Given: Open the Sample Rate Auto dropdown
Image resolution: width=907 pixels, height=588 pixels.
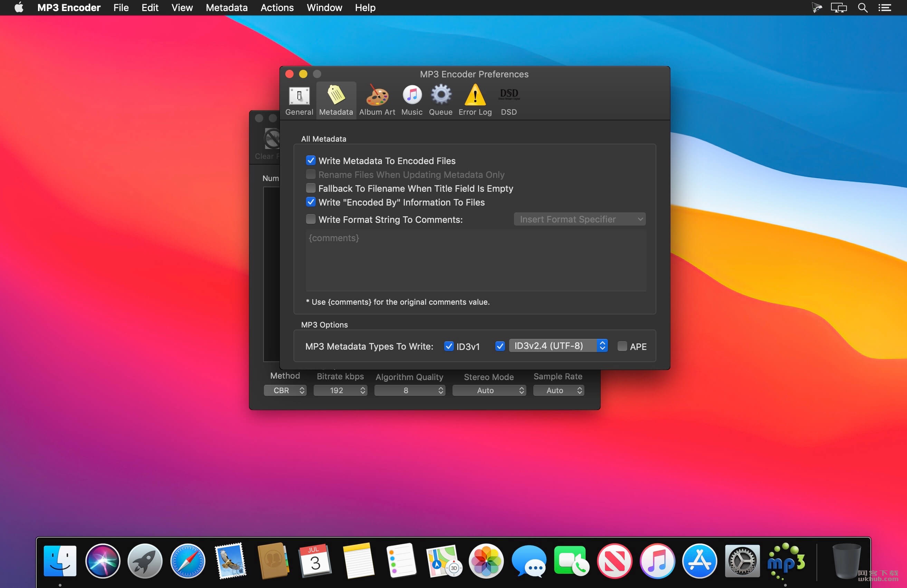Looking at the screenshot, I should click(559, 390).
